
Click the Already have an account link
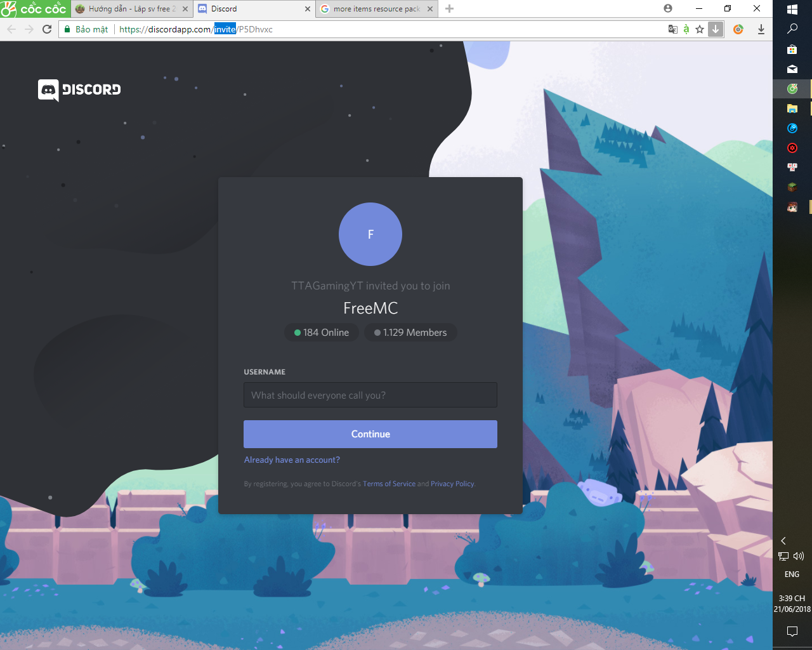coord(292,460)
